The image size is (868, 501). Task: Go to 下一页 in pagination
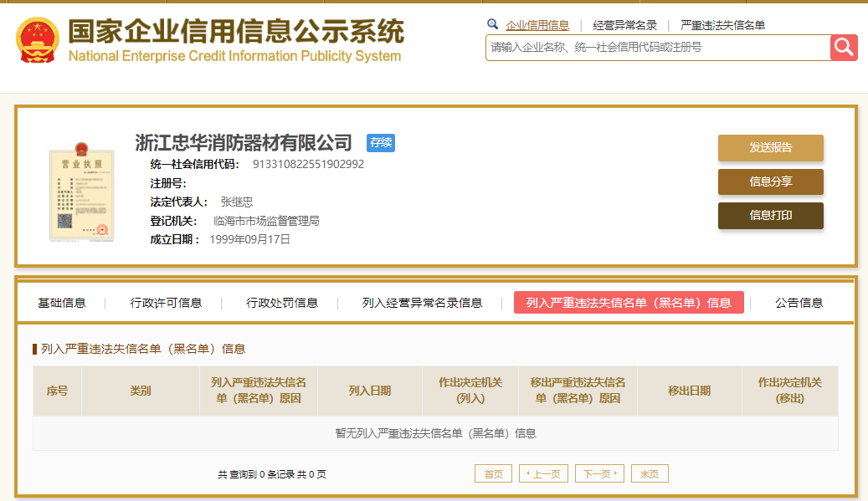coord(599,474)
